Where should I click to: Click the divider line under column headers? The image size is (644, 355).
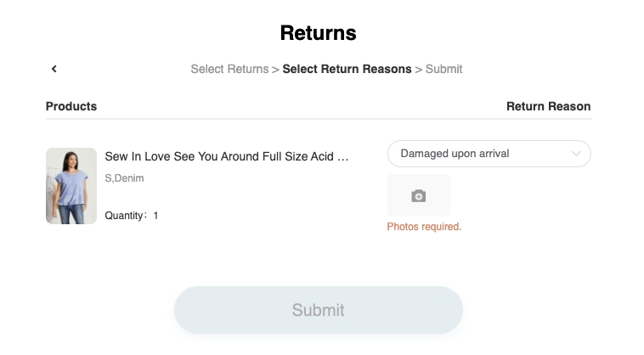pos(318,119)
